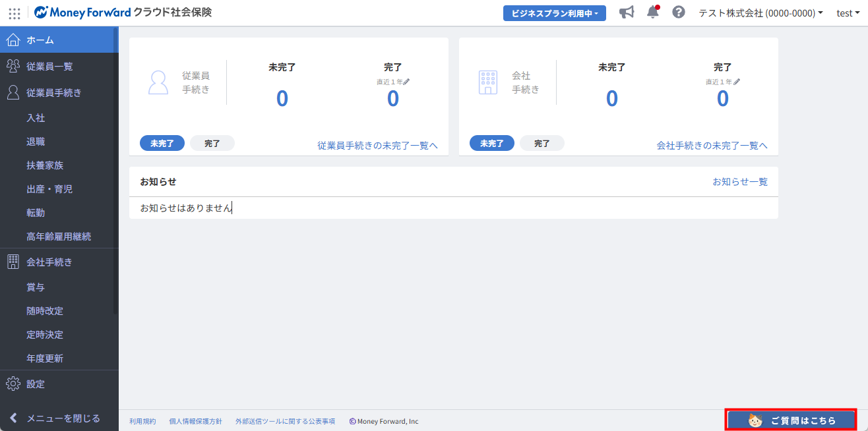Click the ご質問はこちら chat button

(791, 420)
